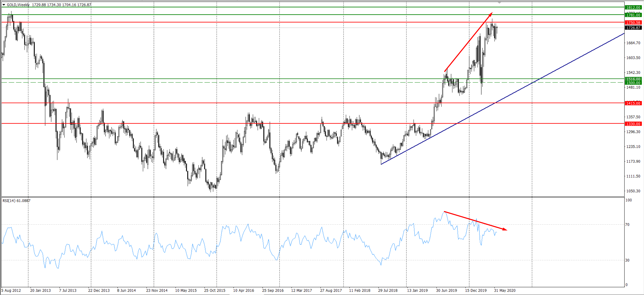Open the GOLD,Weekly chart dropdown triangle
The height and width of the screenshot is (295, 644).
[4, 5]
